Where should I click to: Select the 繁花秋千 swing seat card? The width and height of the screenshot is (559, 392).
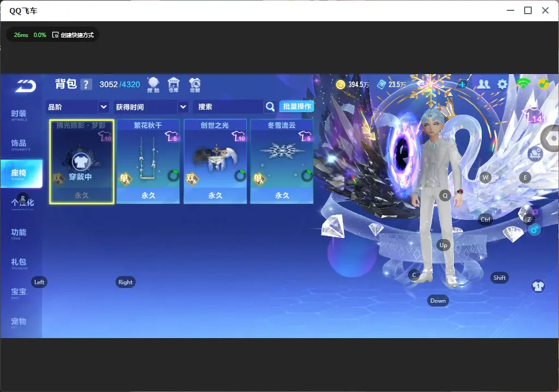pos(148,162)
